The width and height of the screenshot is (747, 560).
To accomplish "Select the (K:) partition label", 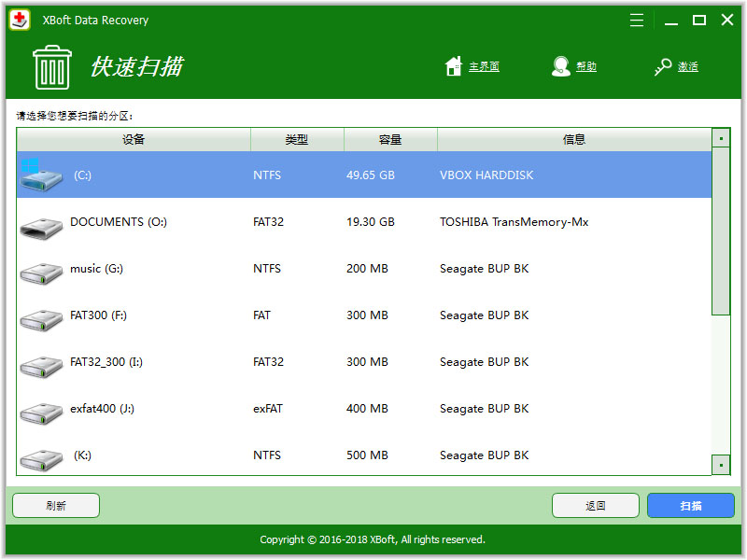I will pyautogui.click(x=82, y=455).
